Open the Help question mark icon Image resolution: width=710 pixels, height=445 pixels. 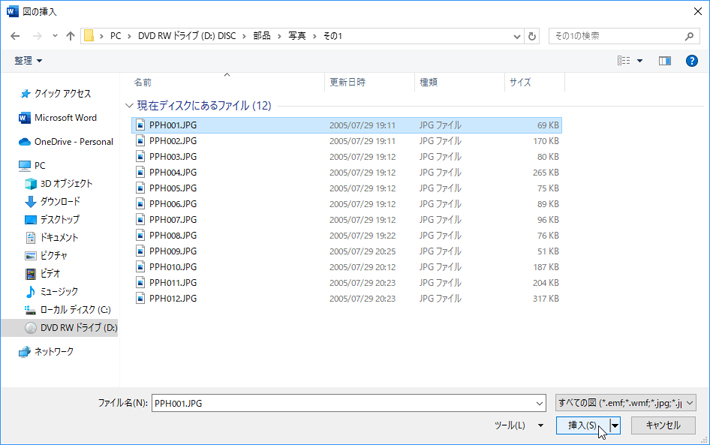691,61
